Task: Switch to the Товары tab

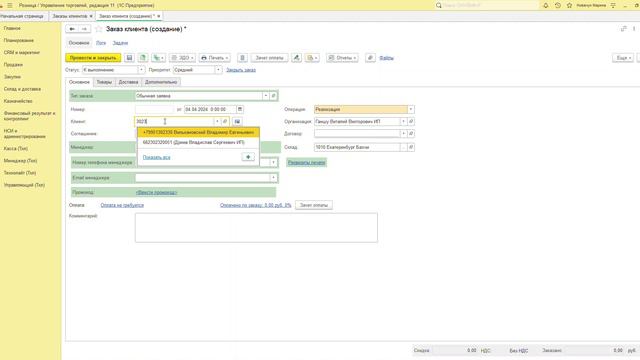Action: coord(104,82)
